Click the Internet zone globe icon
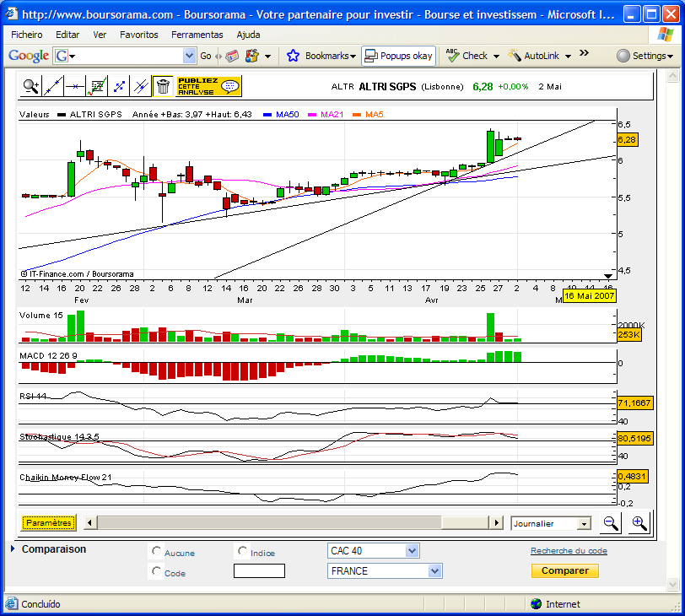 tap(536, 604)
